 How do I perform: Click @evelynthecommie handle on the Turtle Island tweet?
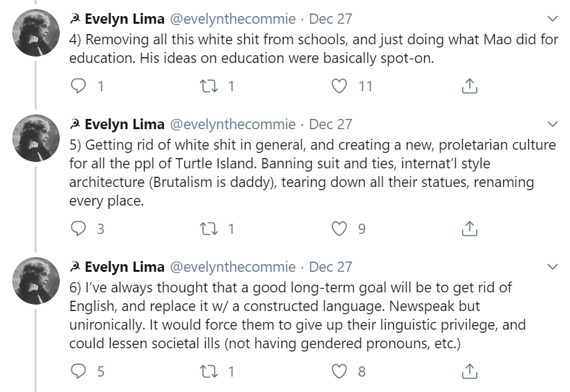[232, 124]
